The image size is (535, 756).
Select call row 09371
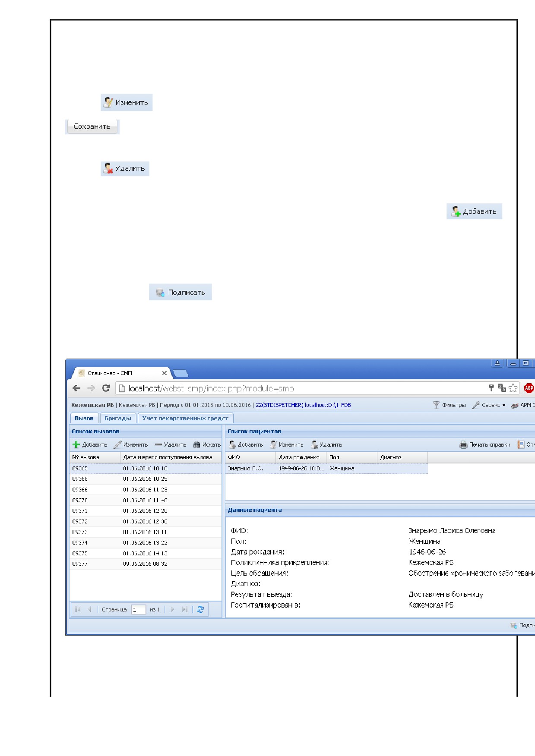tap(146, 511)
